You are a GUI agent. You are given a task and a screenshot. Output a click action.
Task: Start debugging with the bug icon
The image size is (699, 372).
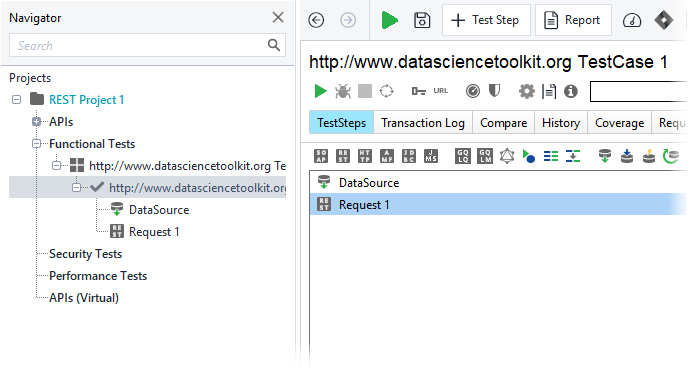343,91
